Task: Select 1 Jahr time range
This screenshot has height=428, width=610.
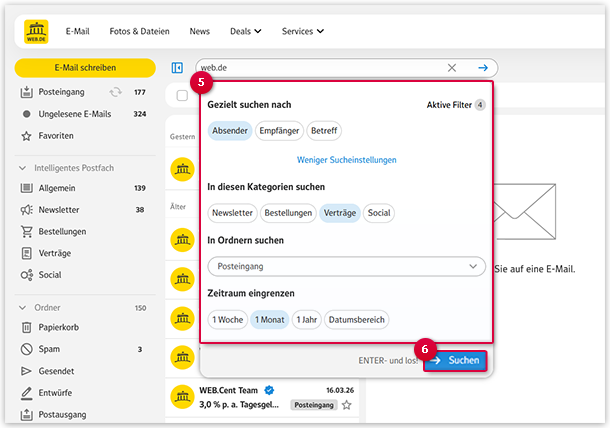Action: click(307, 320)
